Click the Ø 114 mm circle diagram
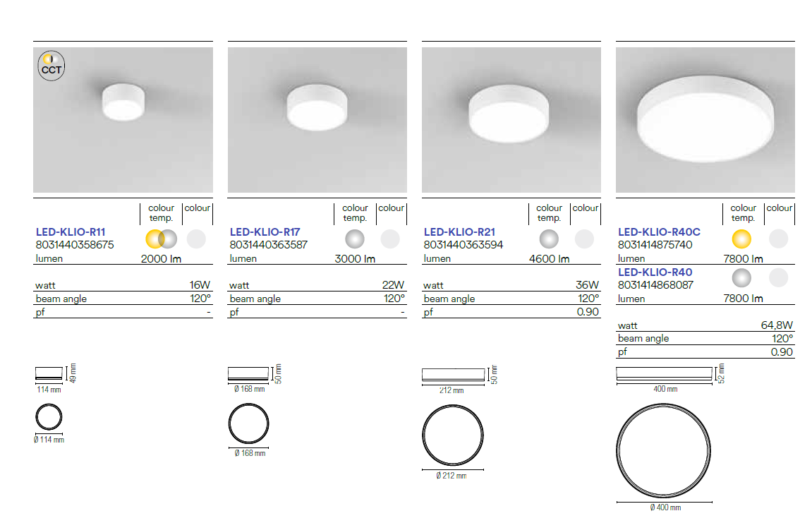Image resolution: width=812 pixels, height=523 pixels. [49, 417]
